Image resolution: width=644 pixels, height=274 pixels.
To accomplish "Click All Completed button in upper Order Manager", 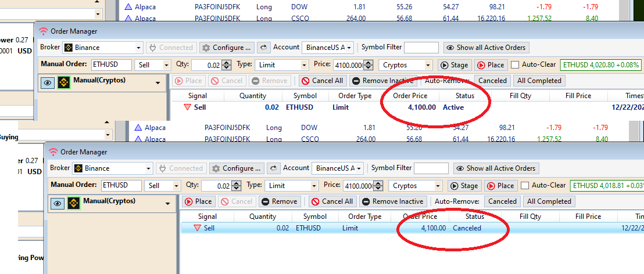I will coord(539,81).
